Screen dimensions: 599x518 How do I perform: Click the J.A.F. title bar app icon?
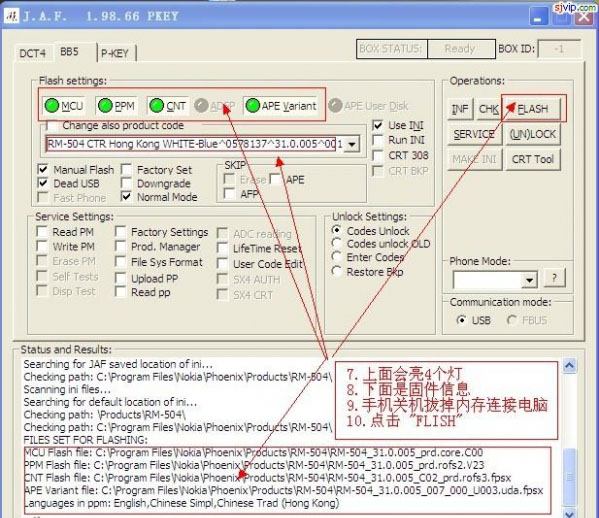tap(11, 16)
